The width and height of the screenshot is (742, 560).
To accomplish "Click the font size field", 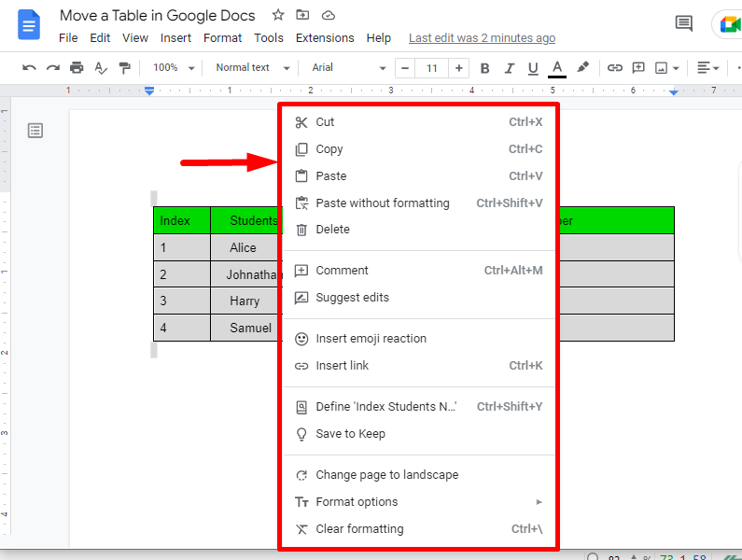I will (x=431, y=68).
